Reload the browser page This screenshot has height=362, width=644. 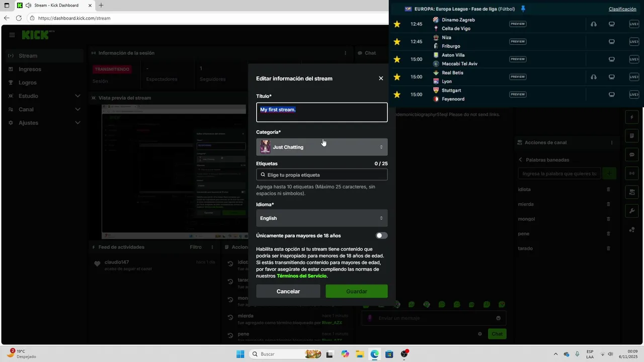pos(19,18)
